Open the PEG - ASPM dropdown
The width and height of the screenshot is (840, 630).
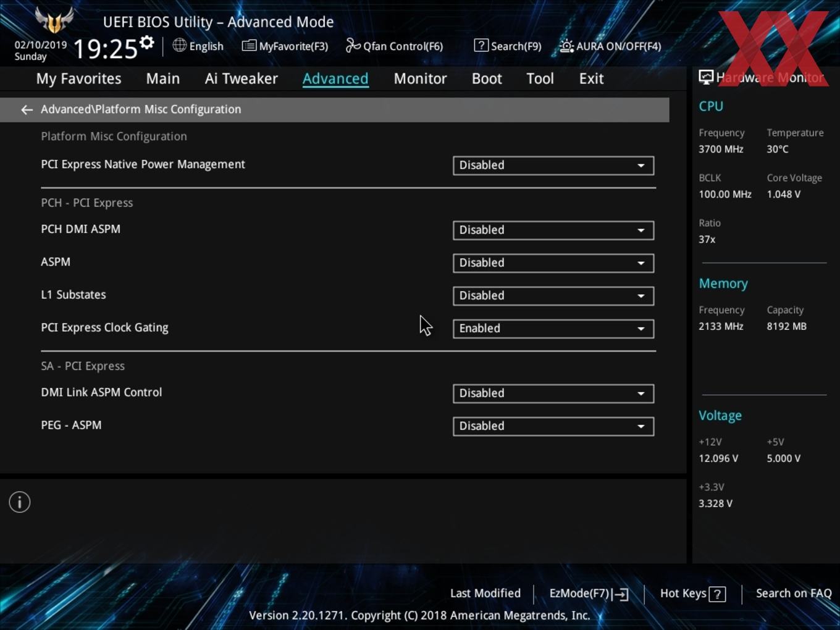pyautogui.click(x=553, y=426)
